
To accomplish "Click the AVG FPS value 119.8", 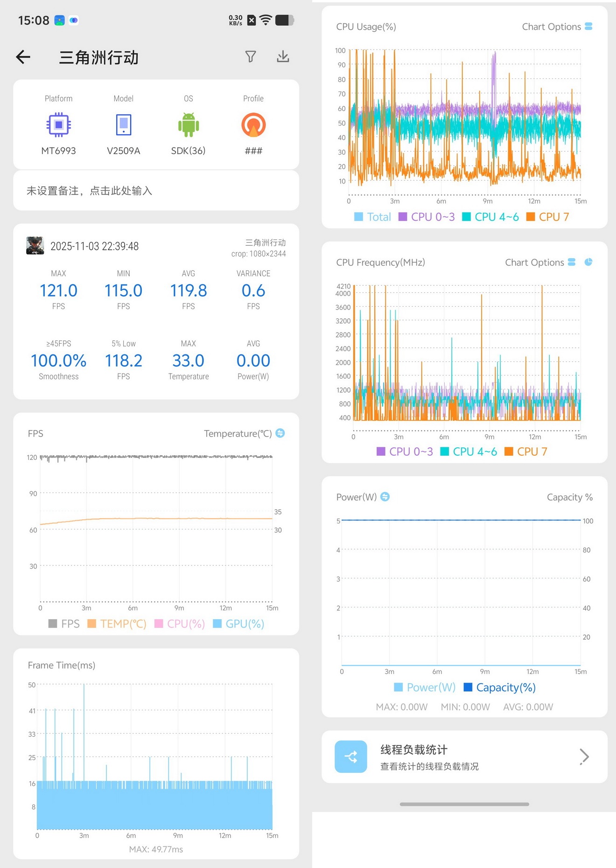I will pyautogui.click(x=189, y=290).
